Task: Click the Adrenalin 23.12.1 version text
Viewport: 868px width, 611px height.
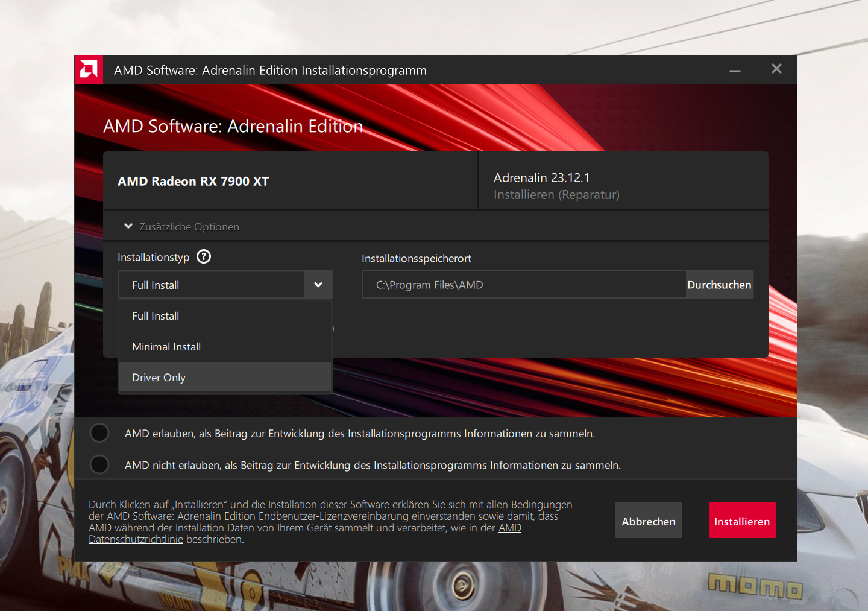Action: click(541, 178)
